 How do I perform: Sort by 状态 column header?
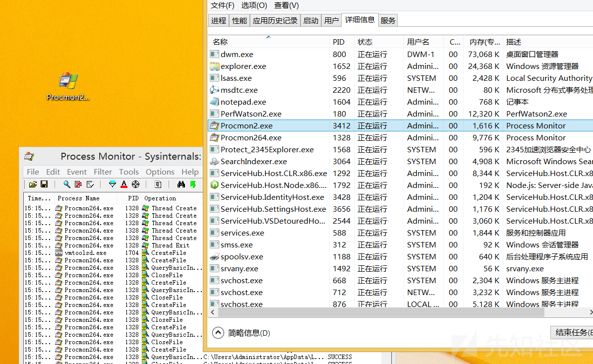coord(379,42)
